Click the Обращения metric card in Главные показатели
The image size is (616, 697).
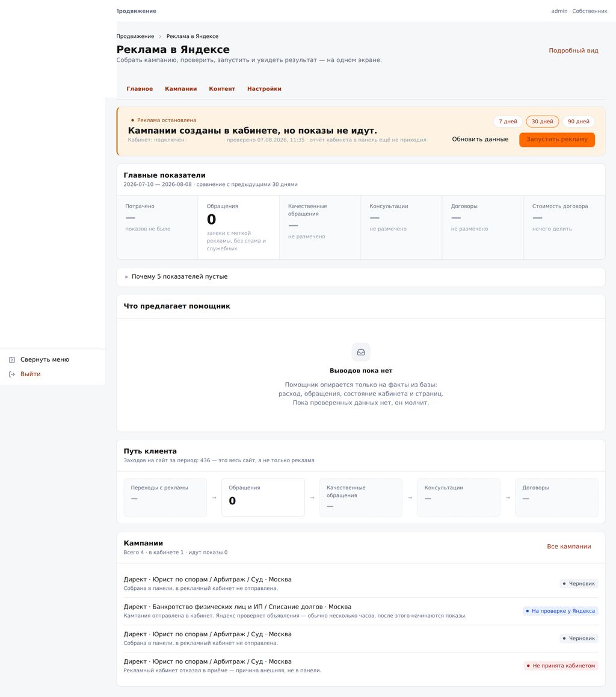[x=238, y=227]
